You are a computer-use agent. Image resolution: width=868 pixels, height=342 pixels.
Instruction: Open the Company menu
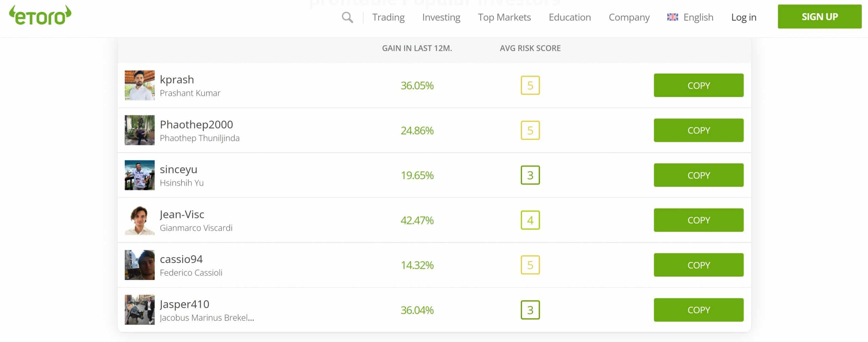tap(629, 17)
